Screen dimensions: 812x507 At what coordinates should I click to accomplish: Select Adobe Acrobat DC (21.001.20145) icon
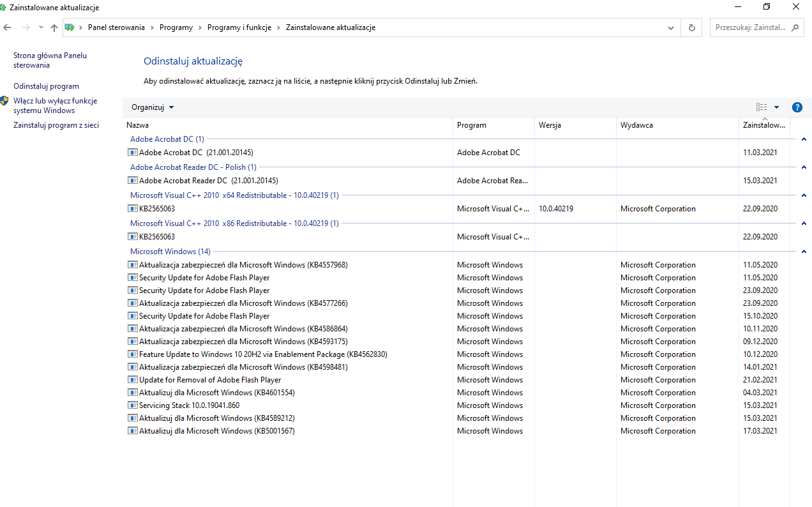pyautogui.click(x=133, y=153)
